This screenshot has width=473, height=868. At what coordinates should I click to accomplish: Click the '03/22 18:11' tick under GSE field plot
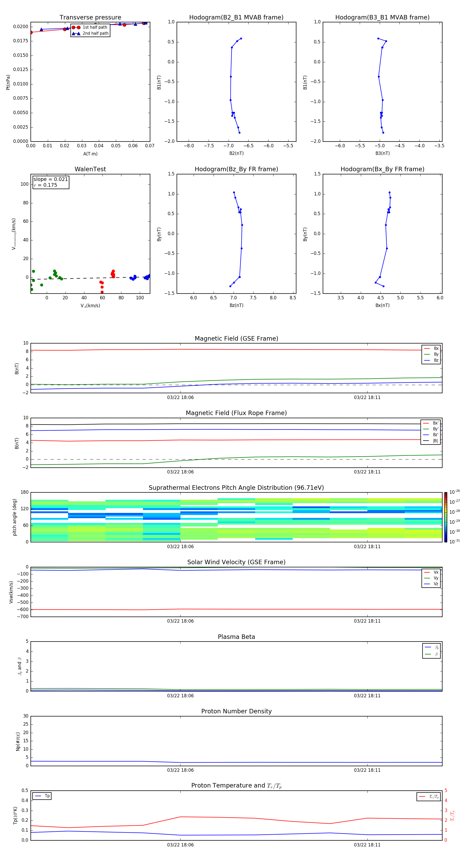click(367, 398)
